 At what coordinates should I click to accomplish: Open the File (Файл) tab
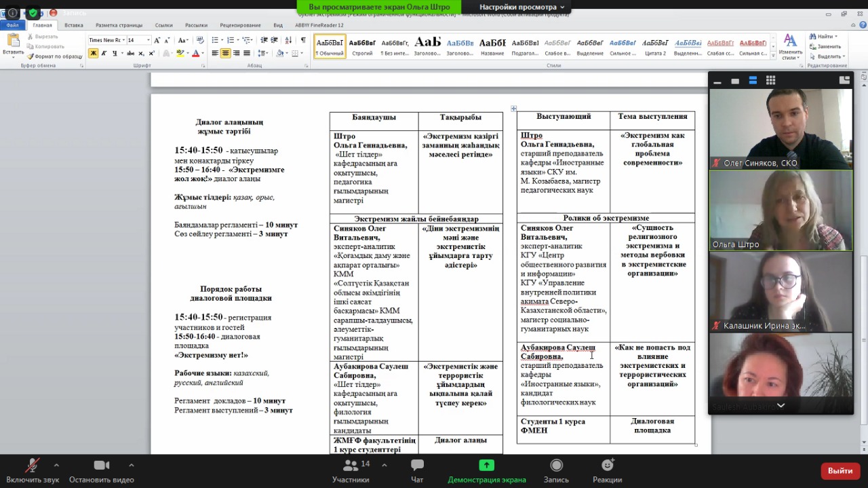[13, 25]
